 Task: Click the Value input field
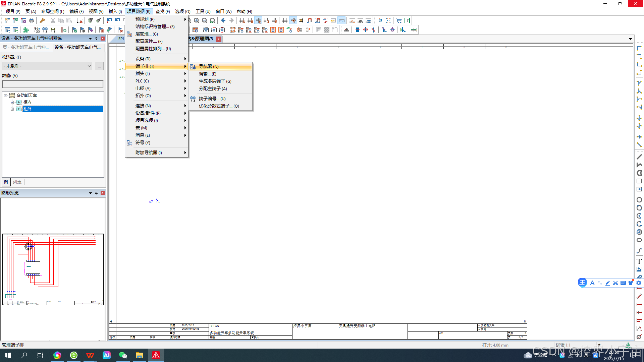click(x=53, y=84)
